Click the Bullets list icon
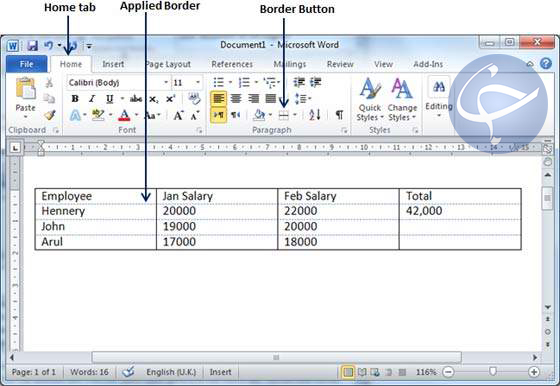This screenshot has width=560, height=386. (219, 82)
